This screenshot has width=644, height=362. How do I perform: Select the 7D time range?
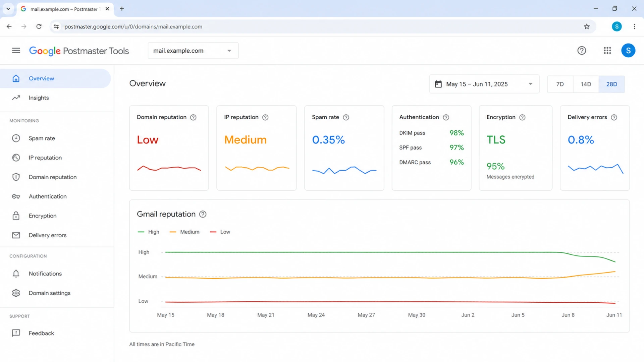560,84
